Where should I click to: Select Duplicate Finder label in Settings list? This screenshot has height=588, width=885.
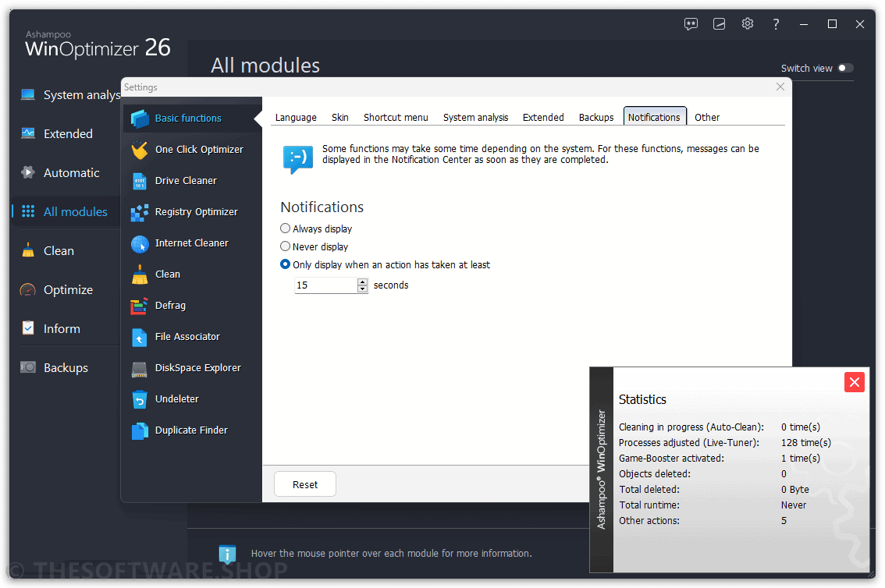(191, 430)
